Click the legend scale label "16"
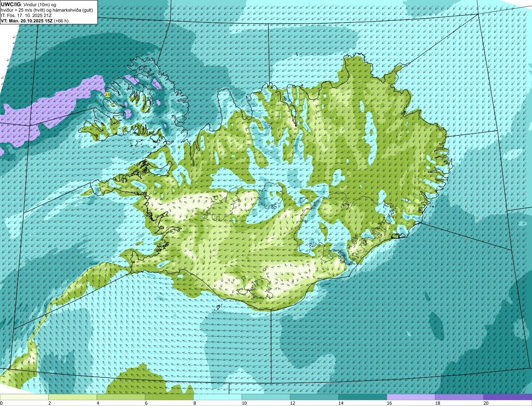The width and height of the screenshot is (532, 406). pyautogui.click(x=389, y=403)
